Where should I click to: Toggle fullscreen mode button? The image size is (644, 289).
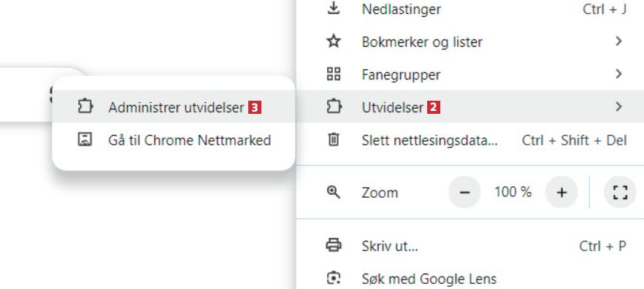click(620, 192)
